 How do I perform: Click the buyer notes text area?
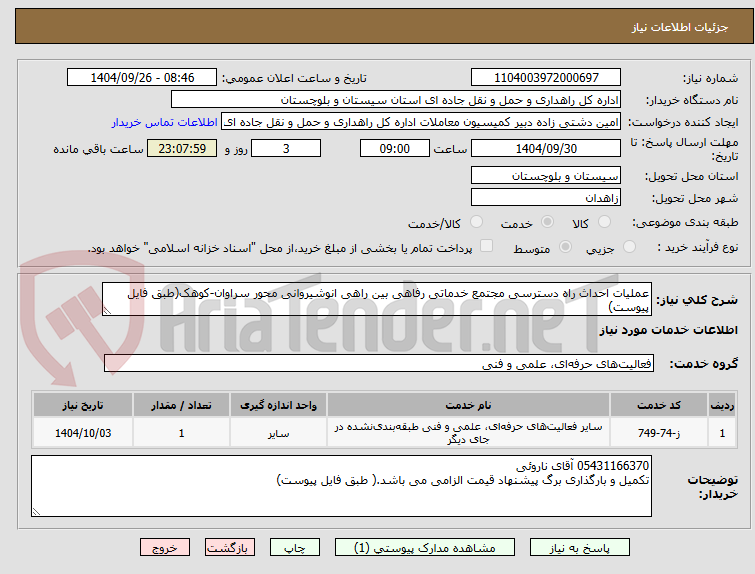(x=341, y=486)
